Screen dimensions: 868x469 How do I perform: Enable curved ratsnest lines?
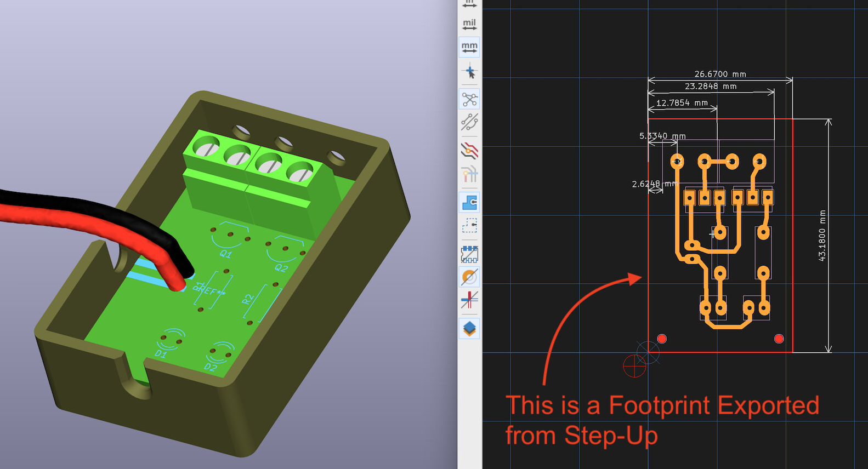click(x=469, y=122)
